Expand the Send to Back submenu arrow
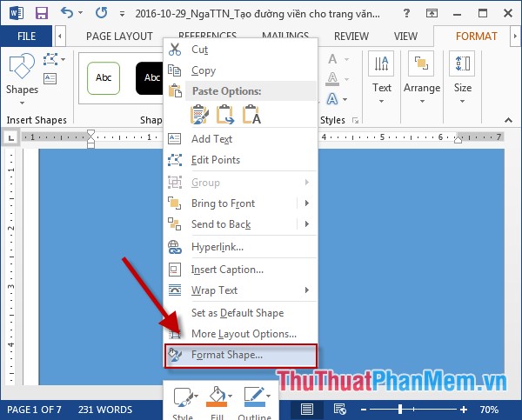Viewport: 522px width, 420px height. pyautogui.click(x=307, y=224)
